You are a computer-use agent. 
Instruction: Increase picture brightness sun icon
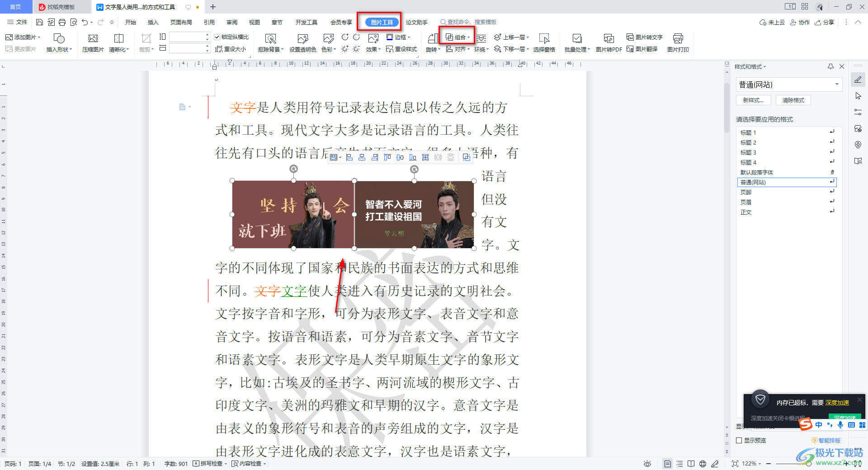(x=345, y=49)
